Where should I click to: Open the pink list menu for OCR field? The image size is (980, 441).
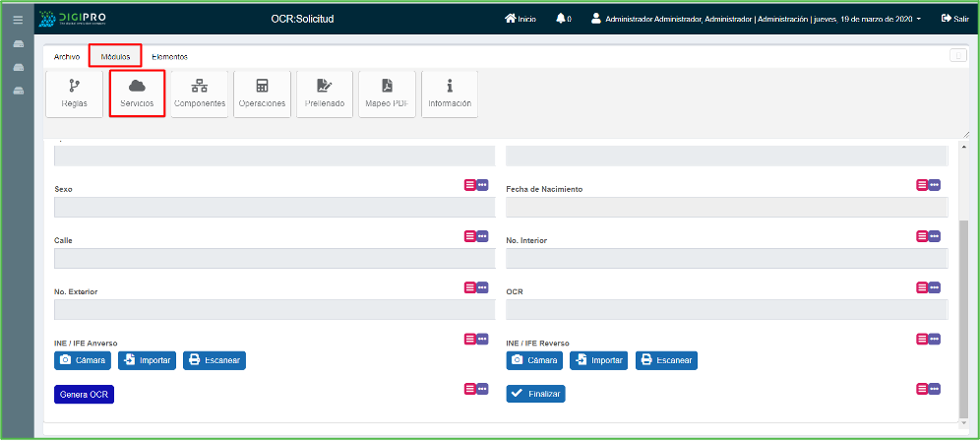pyautogui.click(x=922, y=287)
